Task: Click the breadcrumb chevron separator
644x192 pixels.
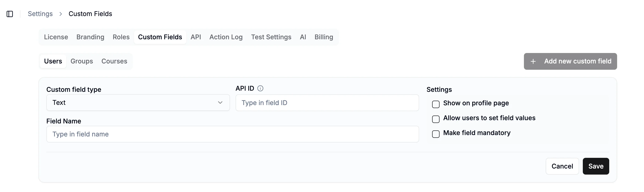Action: pos(61,14)
